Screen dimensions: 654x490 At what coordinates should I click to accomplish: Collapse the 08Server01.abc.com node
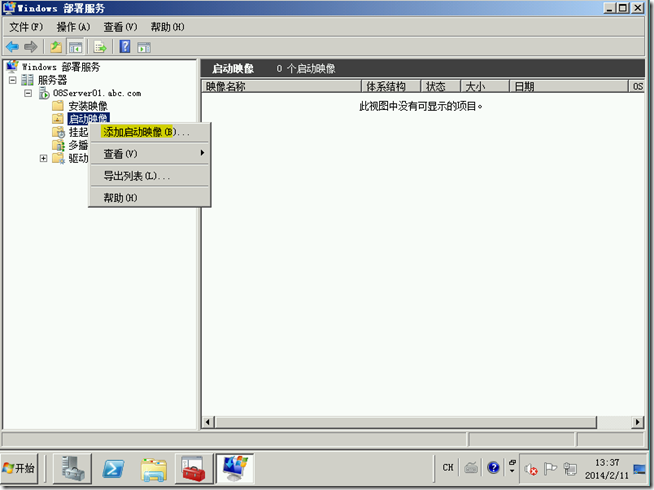[x=28, y=93]
